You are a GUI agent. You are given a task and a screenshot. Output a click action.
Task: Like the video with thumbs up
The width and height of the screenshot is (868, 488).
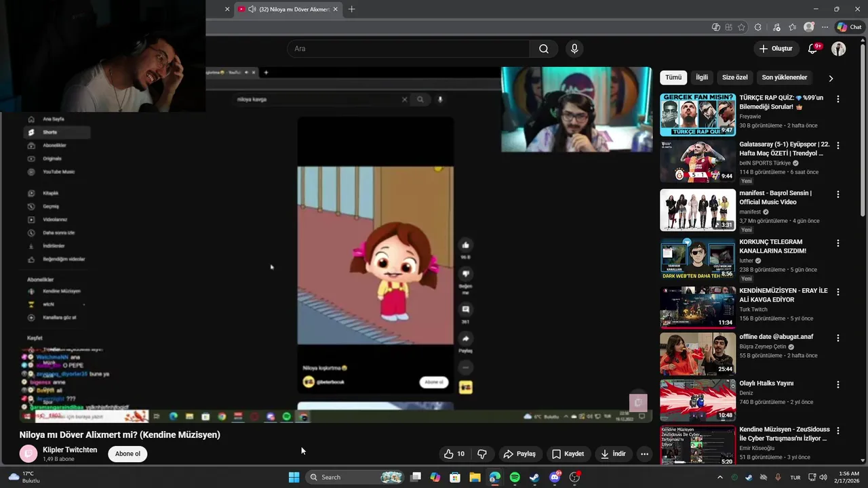coord(454,454)
